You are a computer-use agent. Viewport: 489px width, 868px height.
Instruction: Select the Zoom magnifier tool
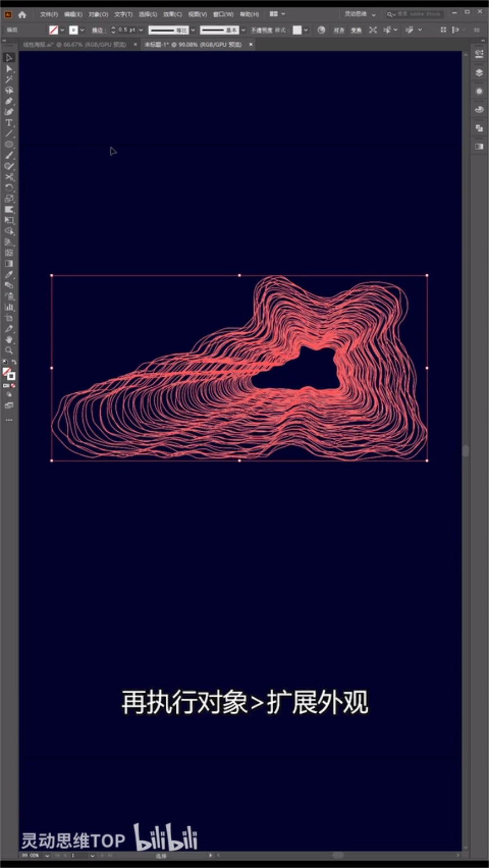[9, 351]
